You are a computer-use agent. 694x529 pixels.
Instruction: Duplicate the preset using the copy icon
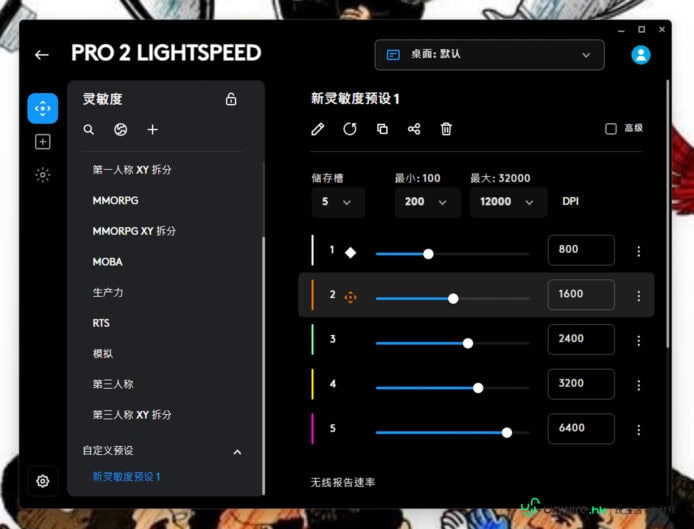382,129
